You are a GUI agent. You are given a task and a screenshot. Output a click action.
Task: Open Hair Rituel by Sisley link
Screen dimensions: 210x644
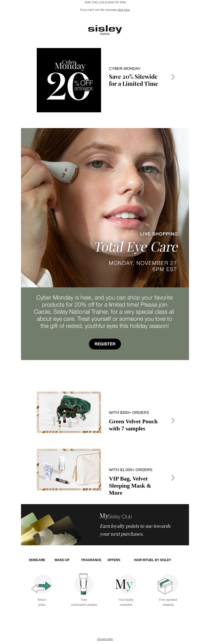[153, 560]
